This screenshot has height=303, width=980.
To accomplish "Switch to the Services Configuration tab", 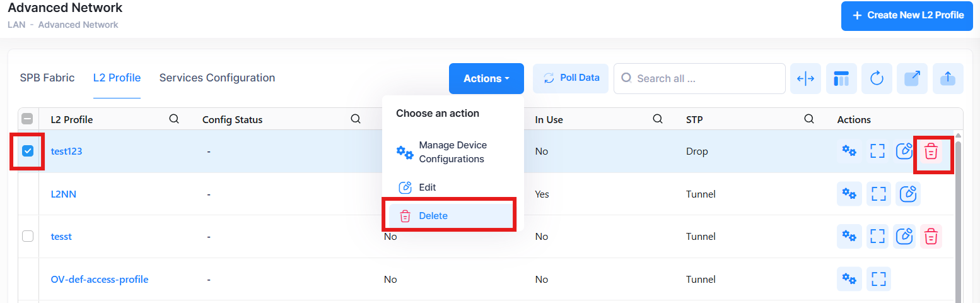I will [217, 78].
